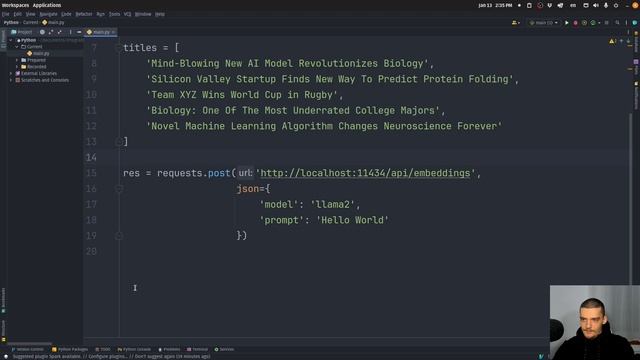Click the date and time in the top bar
Image resolution: width=640 pixels, height=360 pixels.
point(495,5)
